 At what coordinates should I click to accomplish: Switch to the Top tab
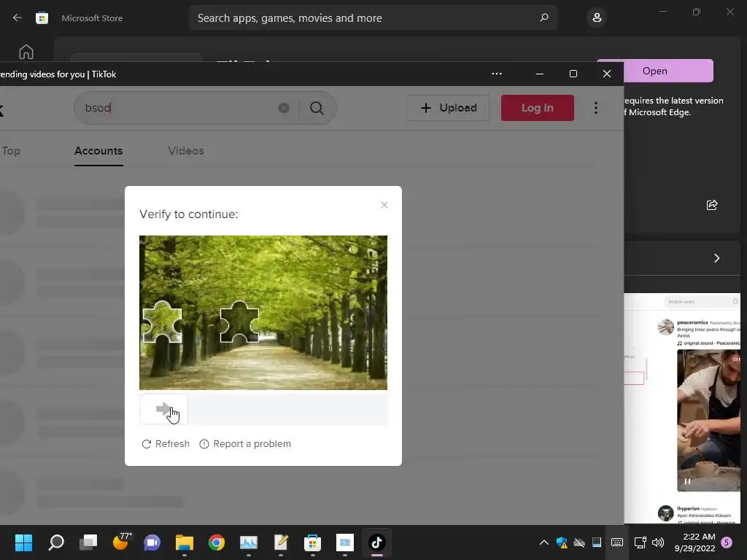click(x=10, y=151)
